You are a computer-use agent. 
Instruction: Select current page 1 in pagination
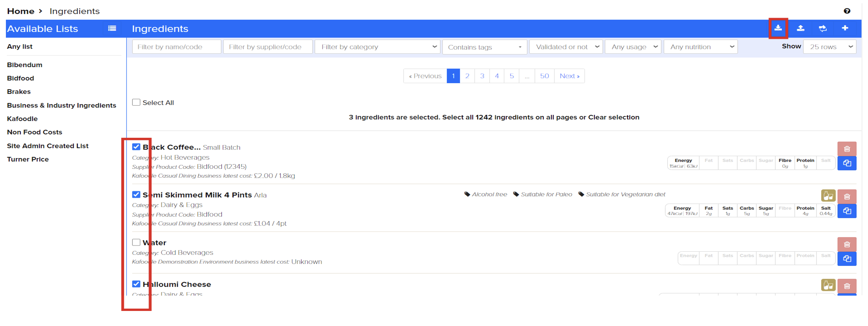(x=453, y=76)
